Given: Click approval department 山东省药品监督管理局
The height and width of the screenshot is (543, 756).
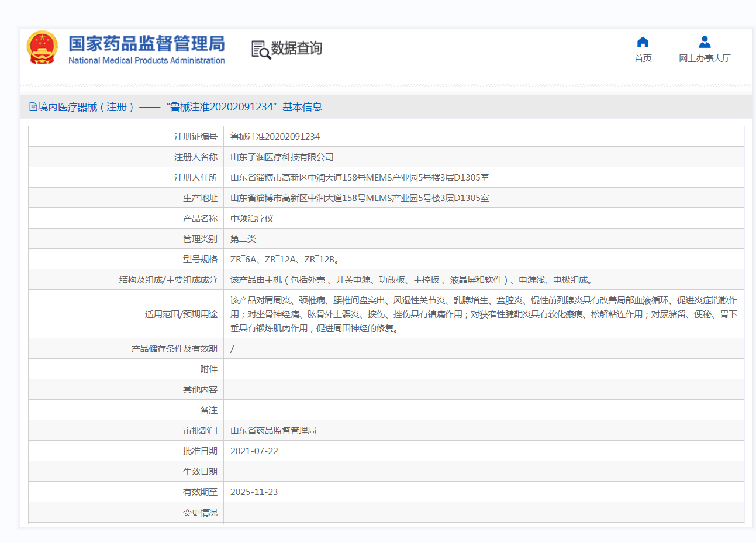Looking at the screenshot, I should 273,431.
